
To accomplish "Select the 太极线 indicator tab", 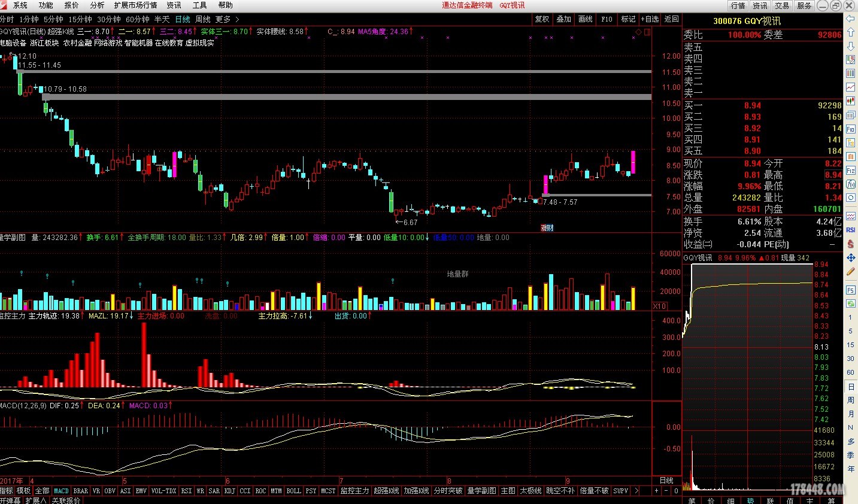I will [530, 491].
